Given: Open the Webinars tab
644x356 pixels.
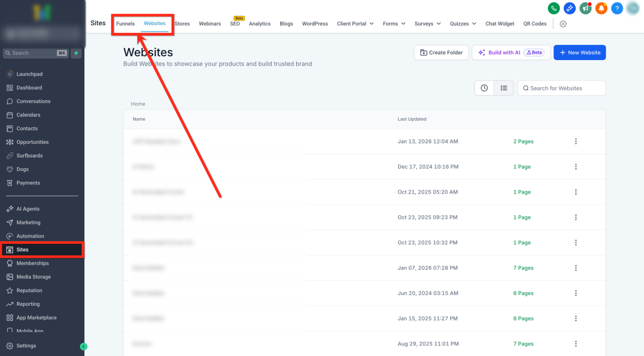Looking at the screenshot, I should click(x=210, y=24).
